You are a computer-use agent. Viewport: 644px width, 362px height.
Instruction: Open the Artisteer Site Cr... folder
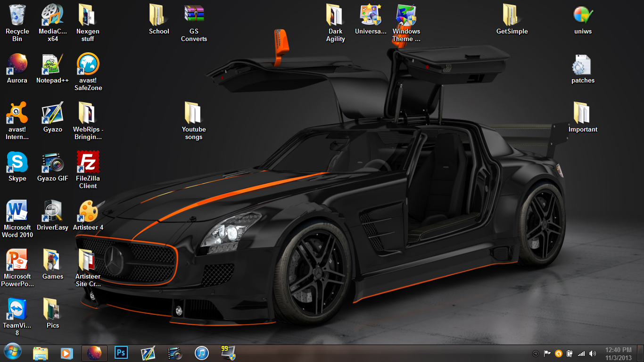[88, 267]
